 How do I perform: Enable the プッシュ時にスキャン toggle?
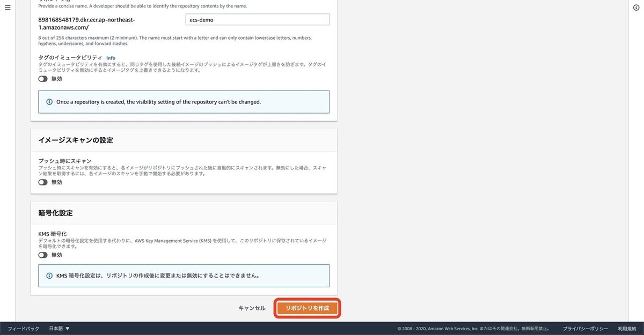[42, 181]
